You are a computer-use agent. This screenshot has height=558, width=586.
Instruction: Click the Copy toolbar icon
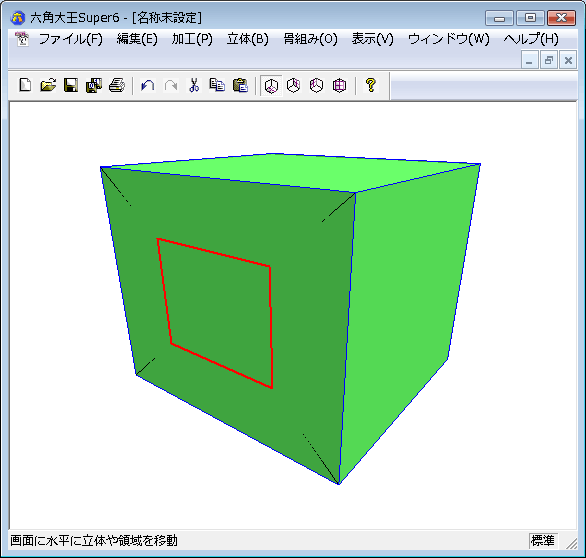[x=217, y=85]
